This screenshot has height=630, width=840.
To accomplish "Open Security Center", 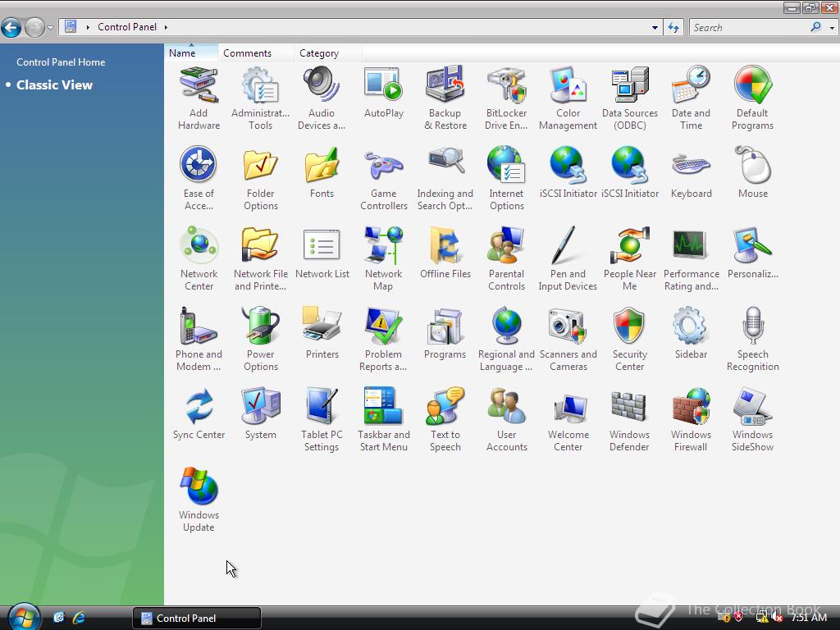I will (629, 339).
